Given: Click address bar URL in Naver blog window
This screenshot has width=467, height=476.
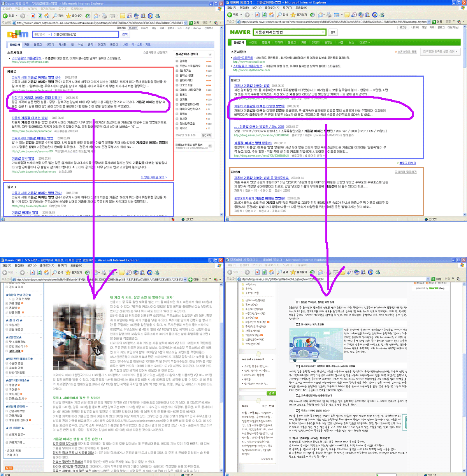Looking at the screenshot, I should click(333, 279).
